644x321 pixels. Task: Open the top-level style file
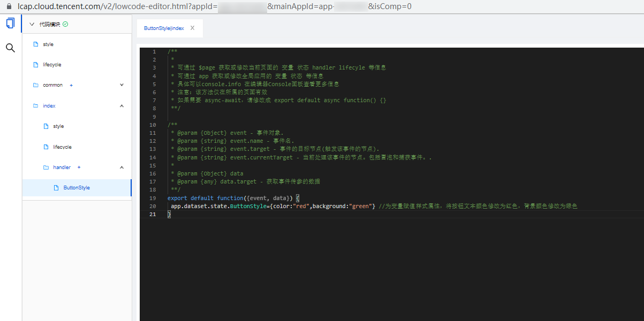click(x=48, y=44)
